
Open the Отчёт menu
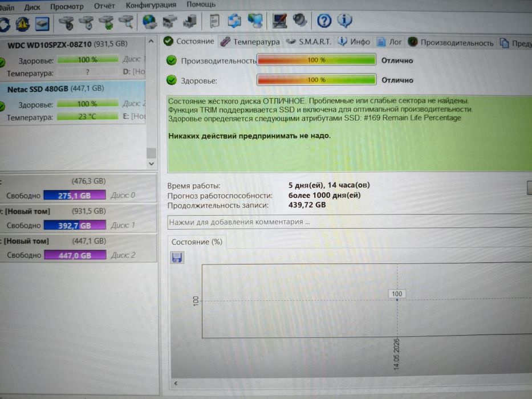(104, 6)
